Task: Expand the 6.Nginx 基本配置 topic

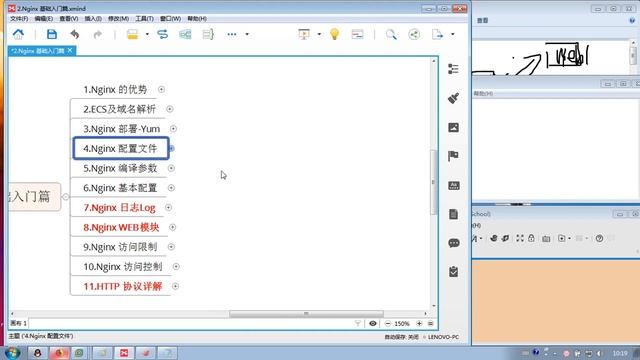Action: 171,188
